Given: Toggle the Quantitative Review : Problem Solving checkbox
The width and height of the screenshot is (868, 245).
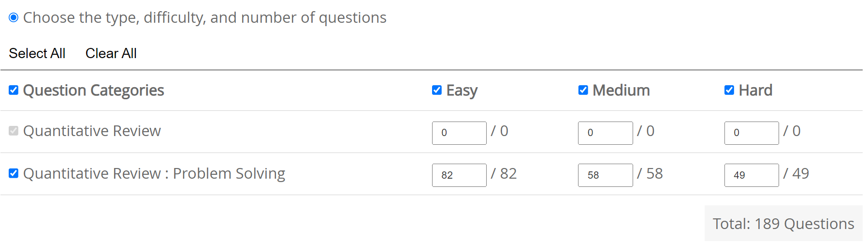Looking at the screenshot, I should pyautogui.click(x=14, y=173).
